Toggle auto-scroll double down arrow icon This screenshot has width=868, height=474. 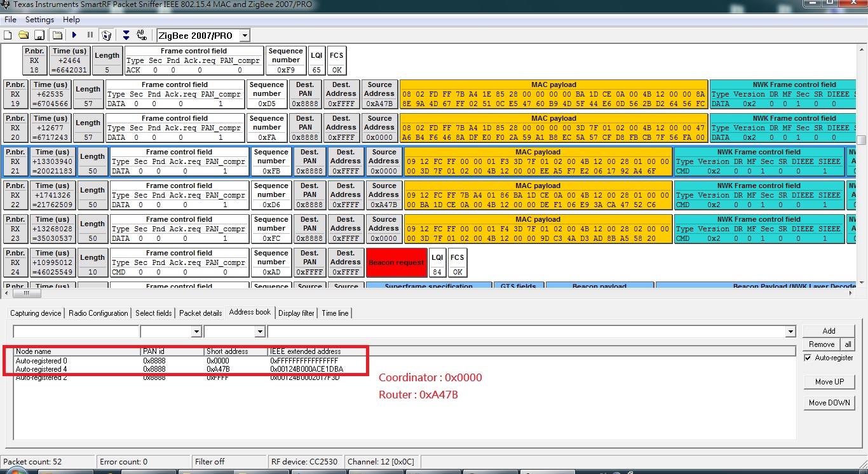tap(126, 35)
